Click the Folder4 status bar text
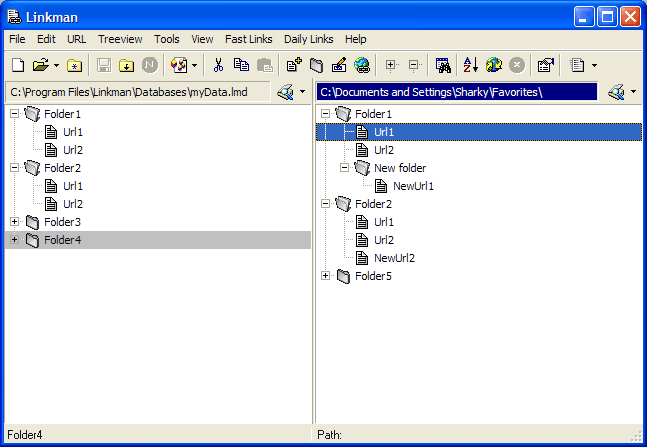The height and width of the screenshot is (447, 647). coord(25,435)
